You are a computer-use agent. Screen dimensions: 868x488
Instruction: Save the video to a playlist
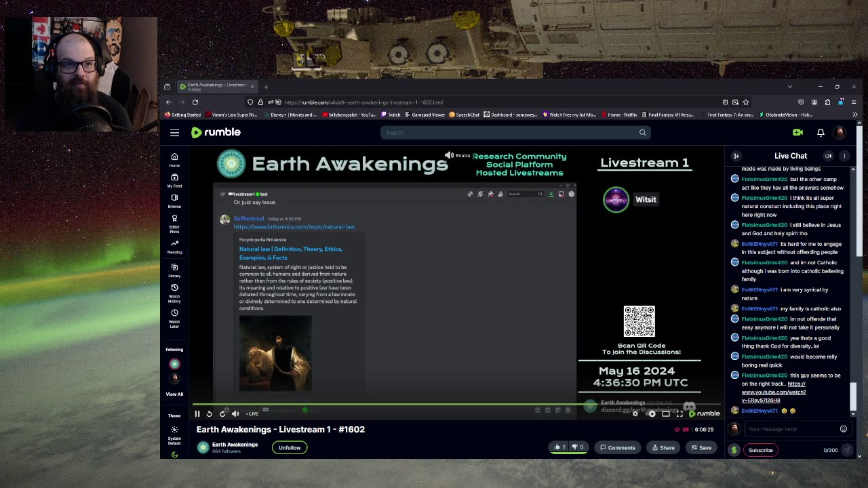pyautogui.click(x=701, y=447)
